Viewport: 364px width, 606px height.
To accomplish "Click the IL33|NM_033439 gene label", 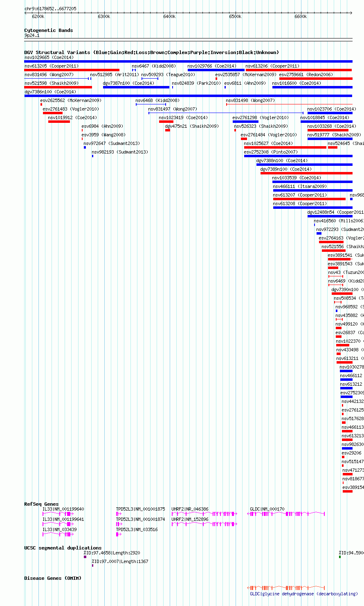I will click(x=60, y=529).
